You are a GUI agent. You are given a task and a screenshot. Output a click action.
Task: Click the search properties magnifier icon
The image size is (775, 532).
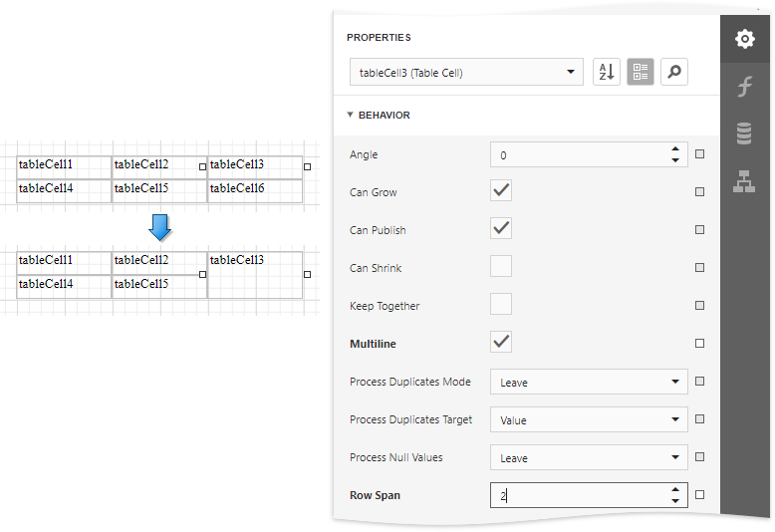(674, 72)
